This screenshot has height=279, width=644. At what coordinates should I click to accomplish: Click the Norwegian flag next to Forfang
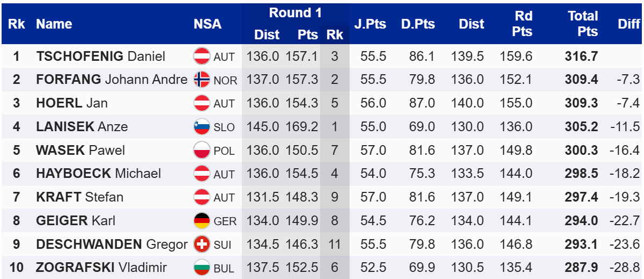tap(202, 80)
